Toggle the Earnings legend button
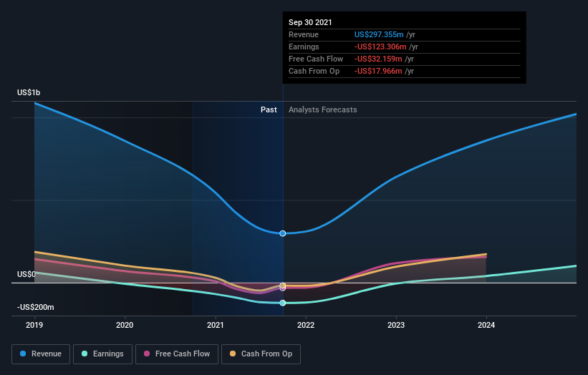The image size is (588, 375). tap(102, 354)
